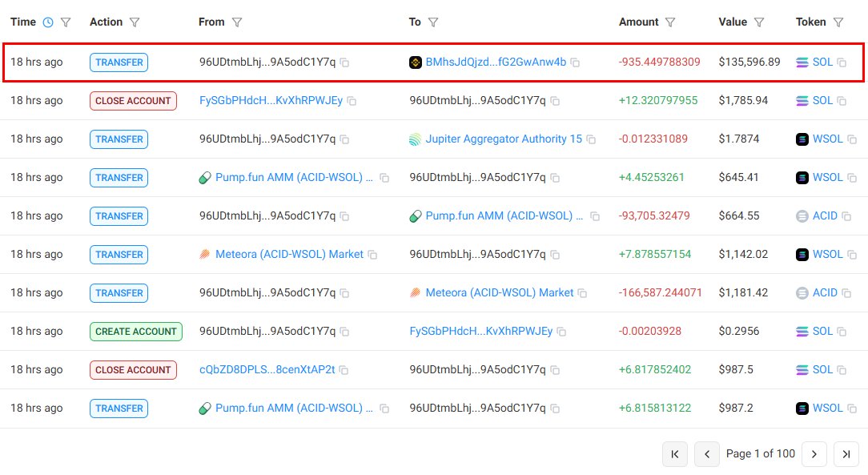The image size is (868, 475).
Task: Click the TRANSFER badge in the first row
Action: click(119, 62)
